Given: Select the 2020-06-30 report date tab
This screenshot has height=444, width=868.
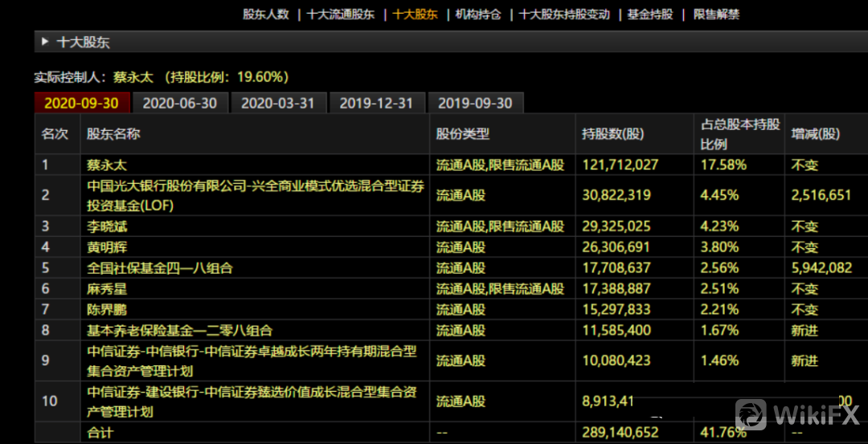Looking at the screenshot, I should click(179, 103).
